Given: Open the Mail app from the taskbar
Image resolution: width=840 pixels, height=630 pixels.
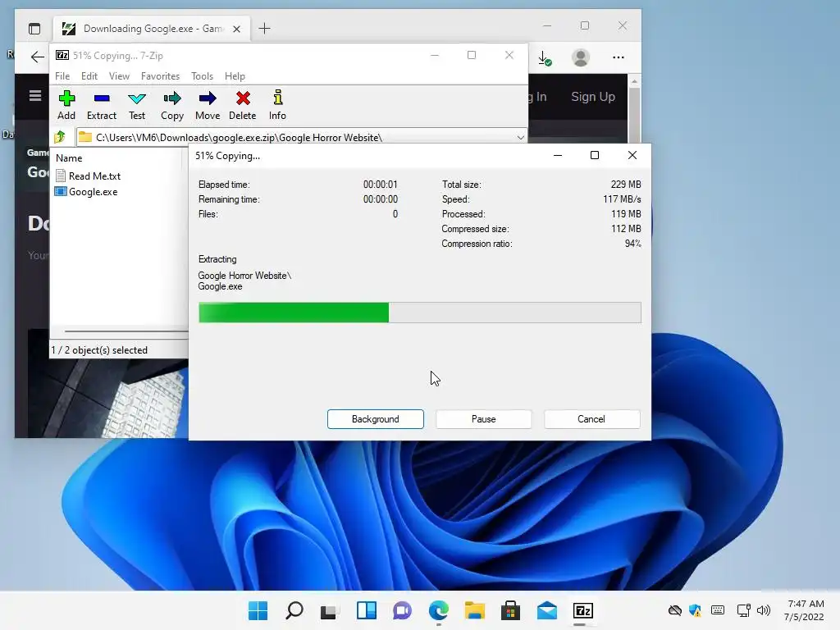Looking at the screenshot, I should (x=547, y=610).
